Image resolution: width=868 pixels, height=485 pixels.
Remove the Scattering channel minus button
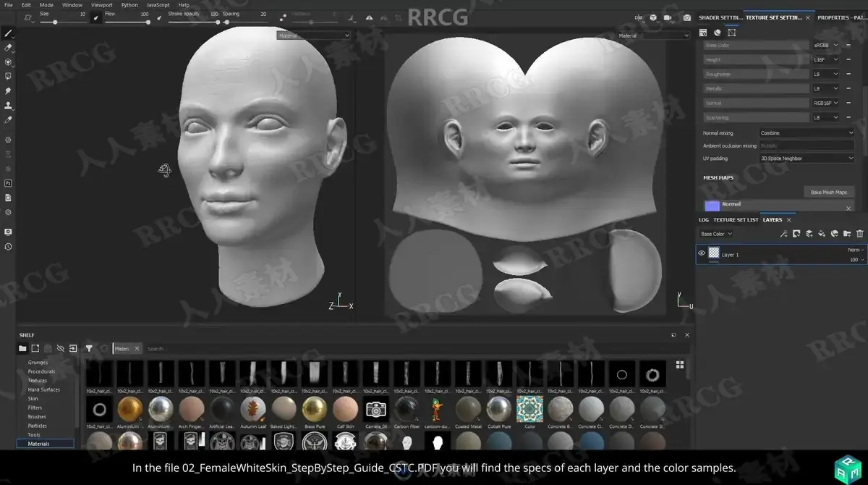click(x=848, y=117)
